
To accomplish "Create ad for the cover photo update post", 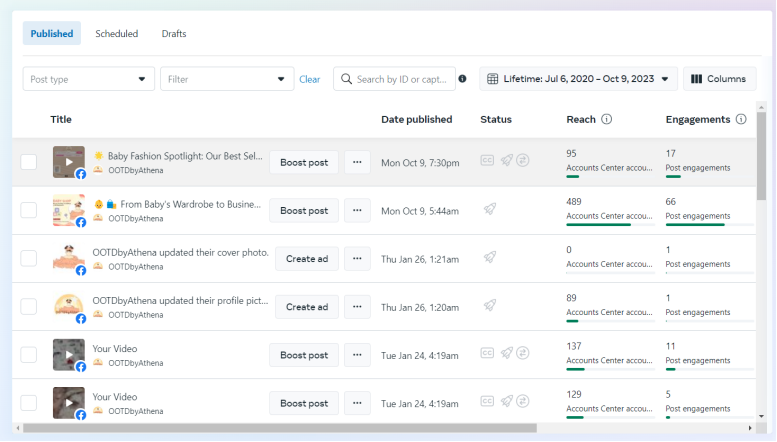I will (307, 259).
